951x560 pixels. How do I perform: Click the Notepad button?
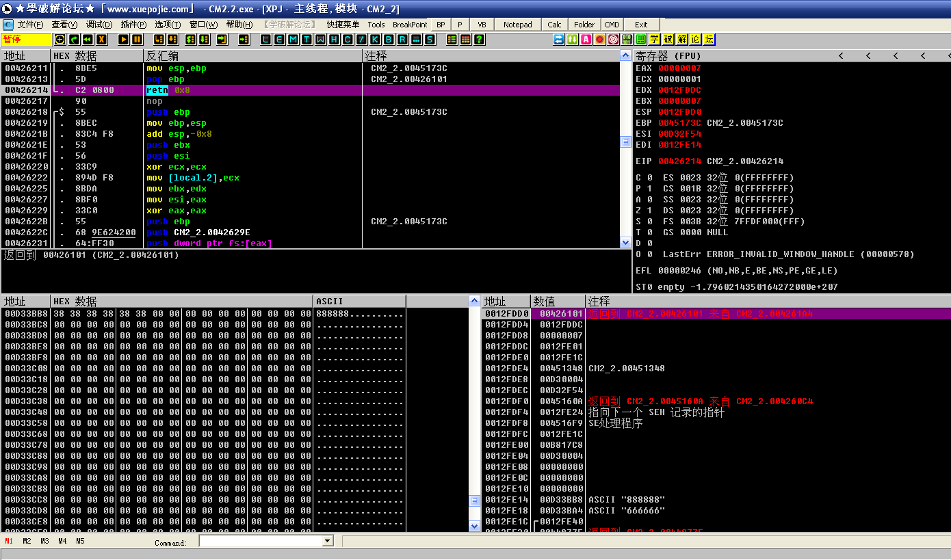coord(518,25)
